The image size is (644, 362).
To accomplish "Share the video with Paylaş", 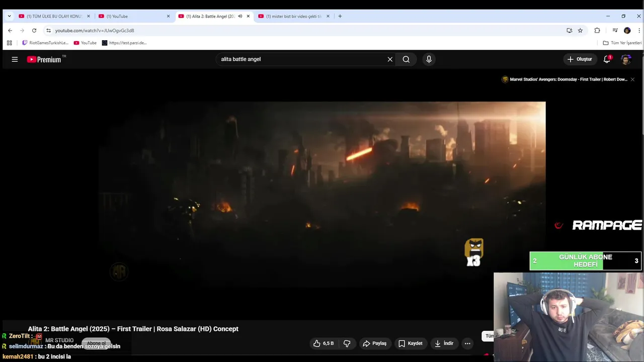I will point(375,343).
